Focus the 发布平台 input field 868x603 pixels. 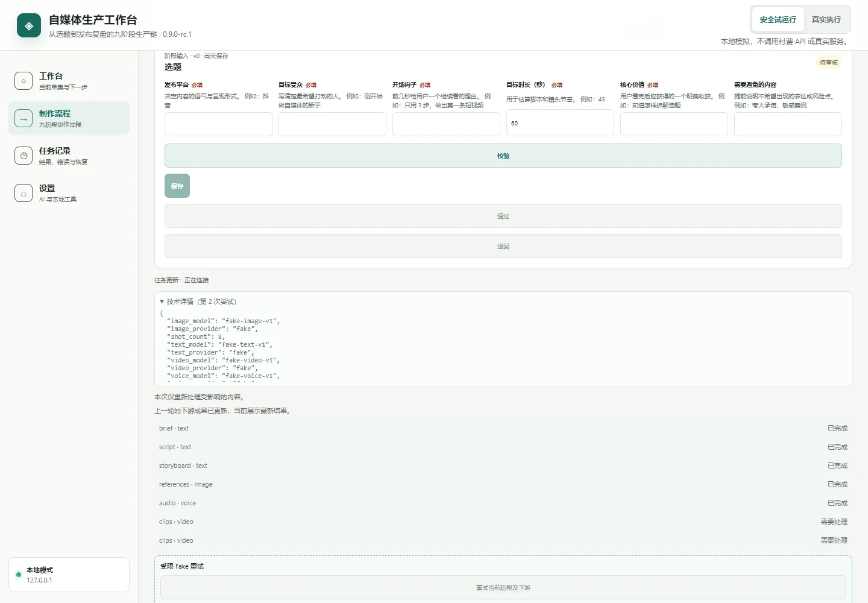click(218, 124)
